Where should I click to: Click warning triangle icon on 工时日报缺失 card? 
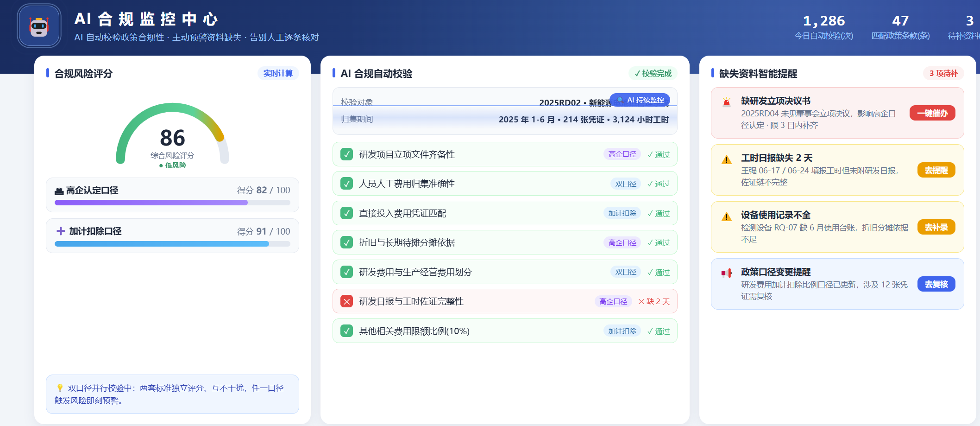coord(727,159)
